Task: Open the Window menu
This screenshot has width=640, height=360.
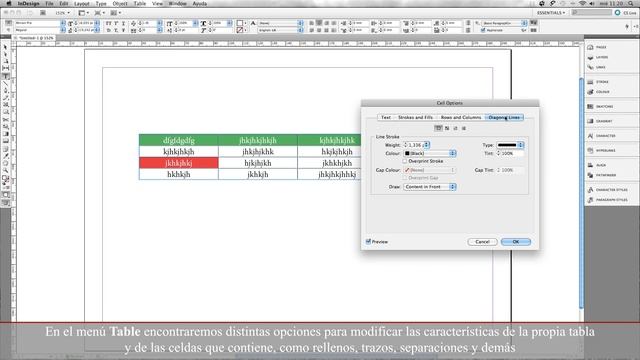Action: point(178,3)
